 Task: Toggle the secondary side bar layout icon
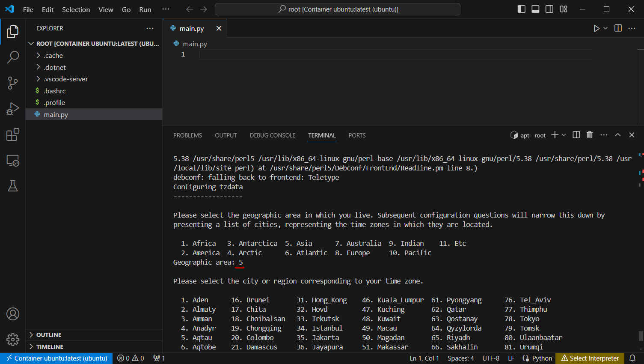click(549, 9)
